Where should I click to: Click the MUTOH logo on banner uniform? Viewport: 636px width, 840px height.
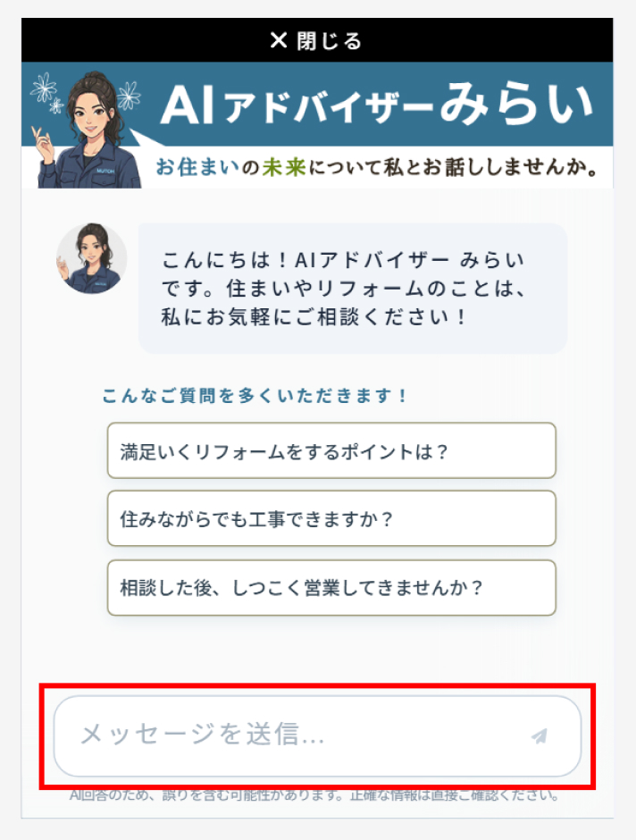pos(105,172)
